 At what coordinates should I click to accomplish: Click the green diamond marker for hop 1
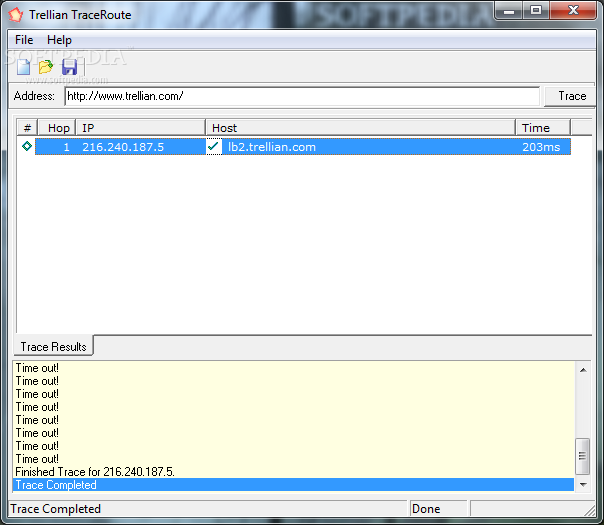click(x=27, y=146)
